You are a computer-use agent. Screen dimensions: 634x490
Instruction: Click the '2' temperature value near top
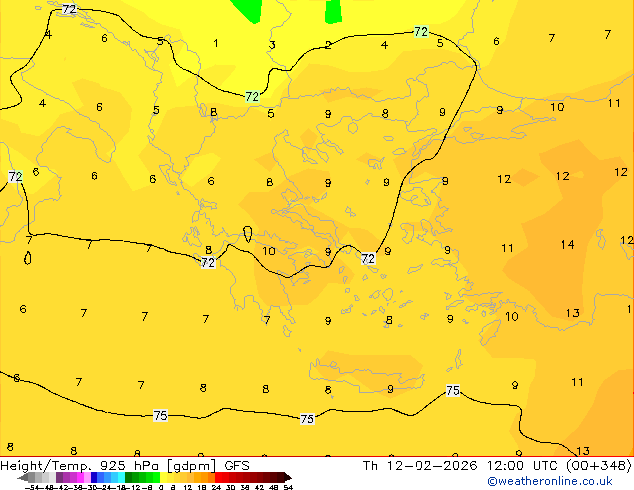328,45
